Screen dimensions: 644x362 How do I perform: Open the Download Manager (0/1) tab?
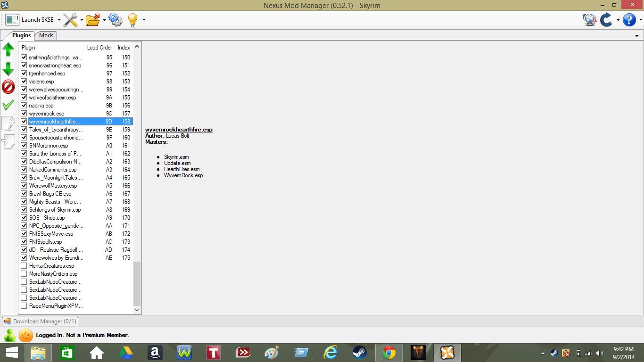pyautogui.click(x=40, y=321)
